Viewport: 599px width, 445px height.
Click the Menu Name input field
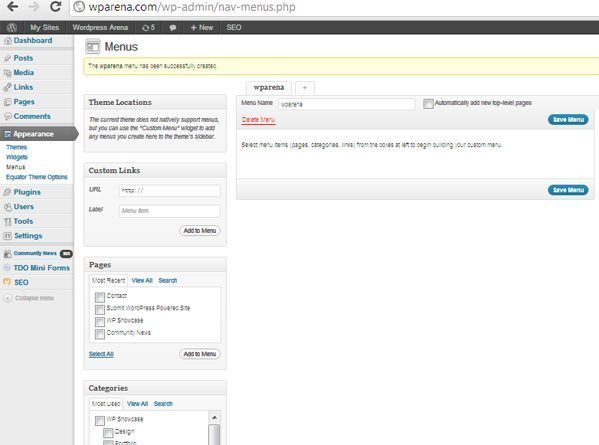pos(346,104)
